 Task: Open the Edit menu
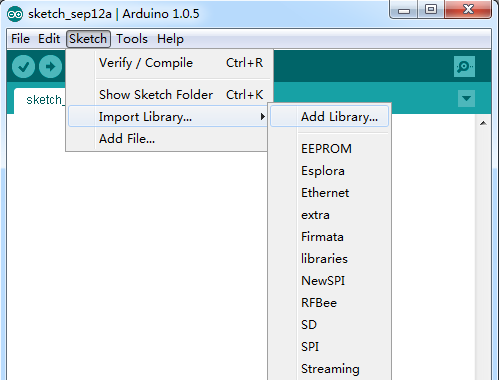(x=49, y=39)
